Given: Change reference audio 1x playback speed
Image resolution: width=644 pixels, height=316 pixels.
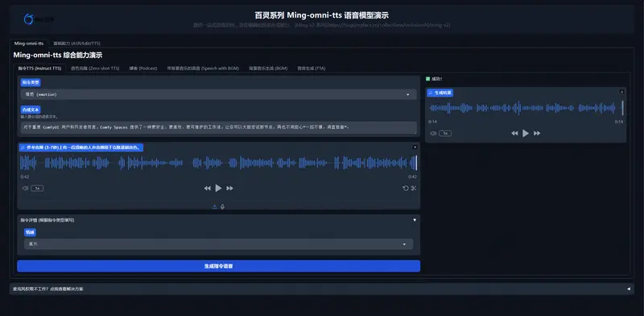Looking at the screenshot, I should 37,188.
